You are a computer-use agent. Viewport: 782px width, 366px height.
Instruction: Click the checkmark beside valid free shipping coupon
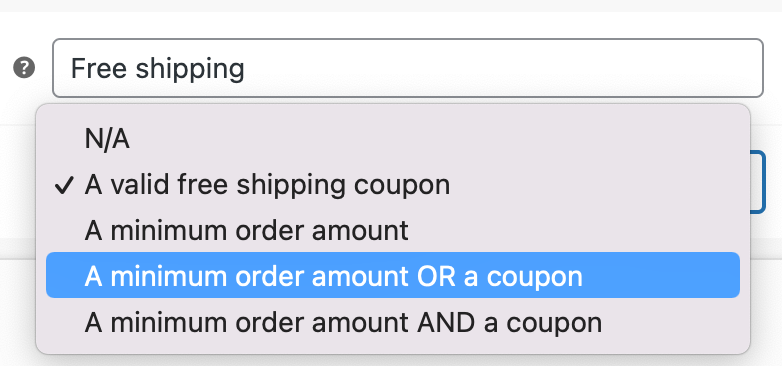64,186
